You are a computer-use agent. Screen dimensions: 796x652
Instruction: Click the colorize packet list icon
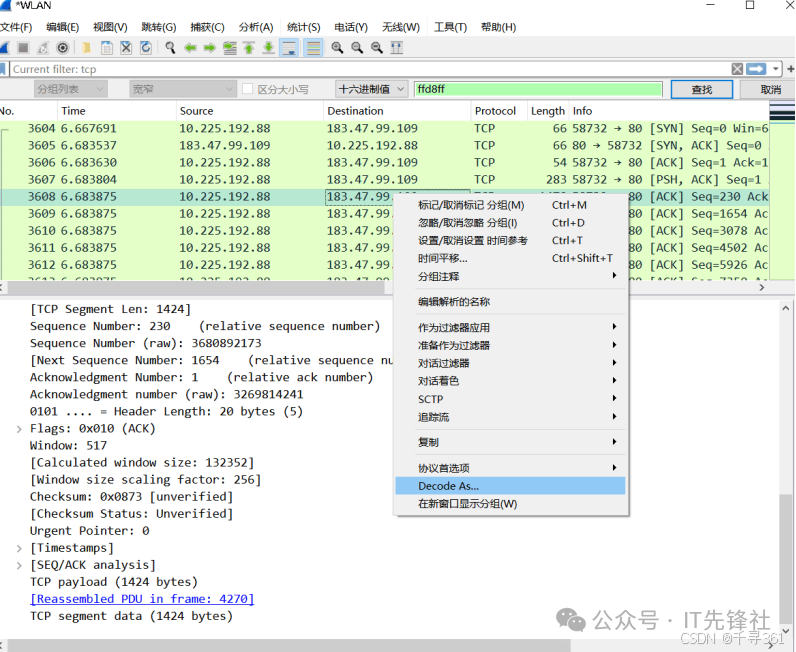(x=313, y=48)
